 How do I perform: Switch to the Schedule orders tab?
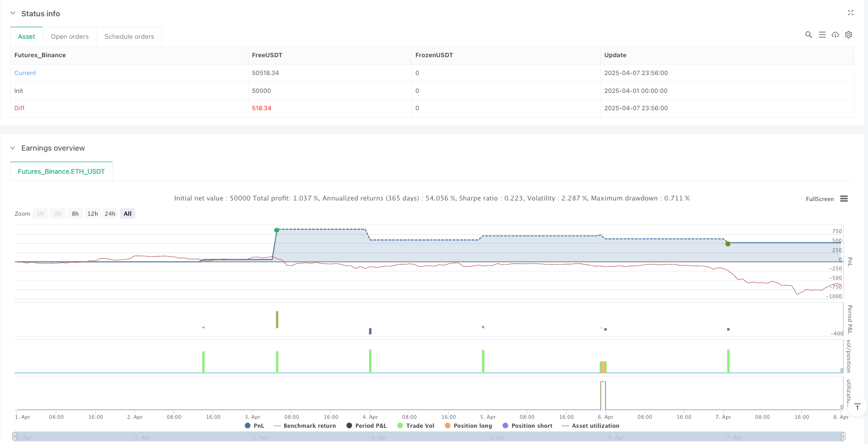pyautogui.click(x=129, y=37)
